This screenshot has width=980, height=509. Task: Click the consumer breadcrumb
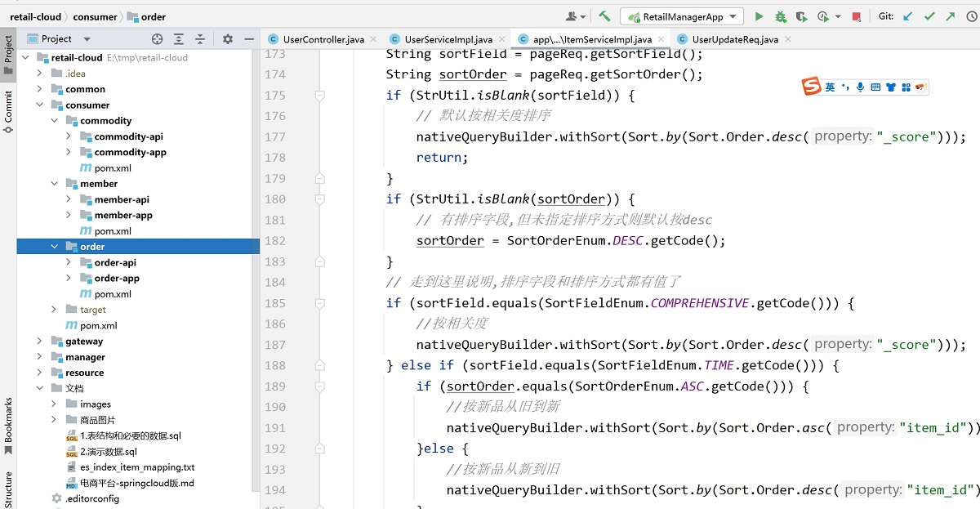click(x=95, y=16)
